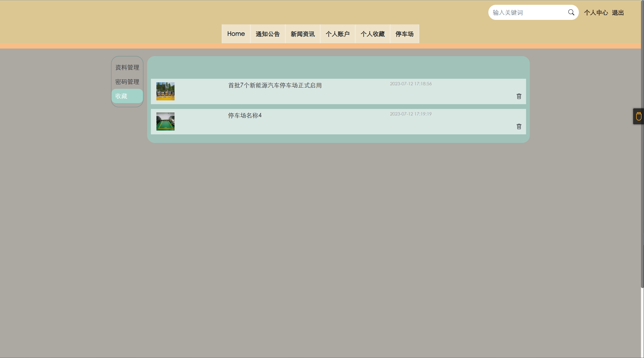644x358 pixels.
Task: Select 收藏 in the sidebar
Action: point(127,96)
